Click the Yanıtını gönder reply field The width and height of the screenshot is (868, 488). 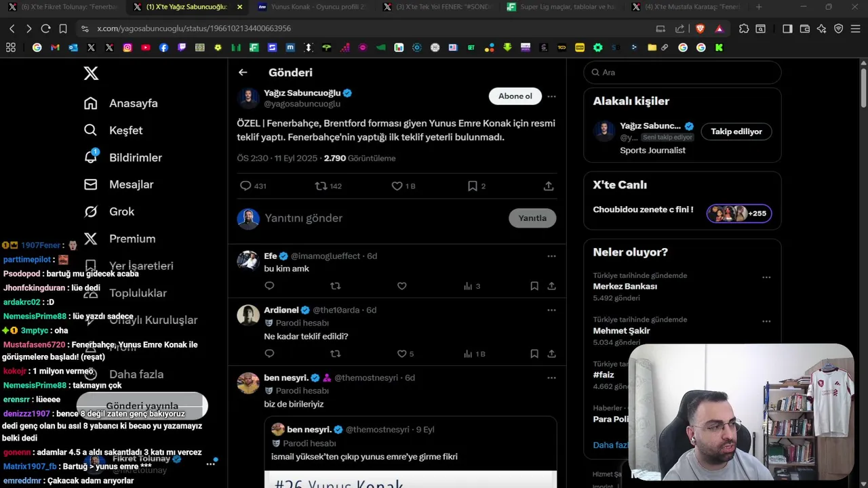(x=380, y=218)
